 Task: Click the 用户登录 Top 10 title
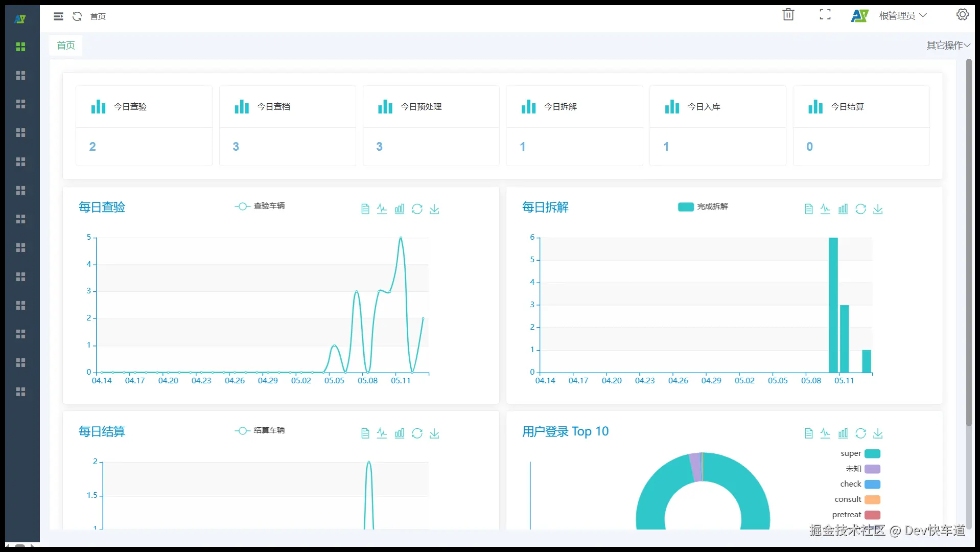pyautogui.click(x=565, y=431)
